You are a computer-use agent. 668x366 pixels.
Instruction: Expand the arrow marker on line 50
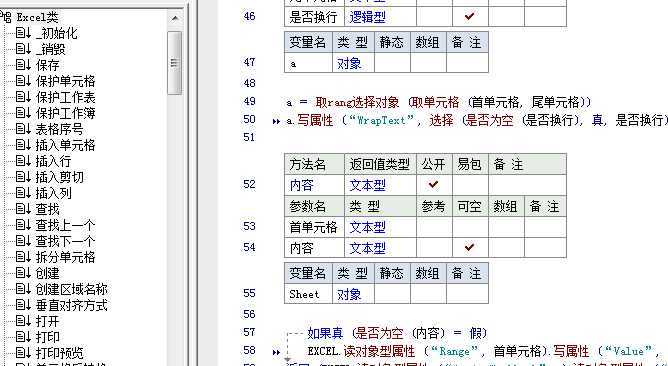(x=276, y=121)
